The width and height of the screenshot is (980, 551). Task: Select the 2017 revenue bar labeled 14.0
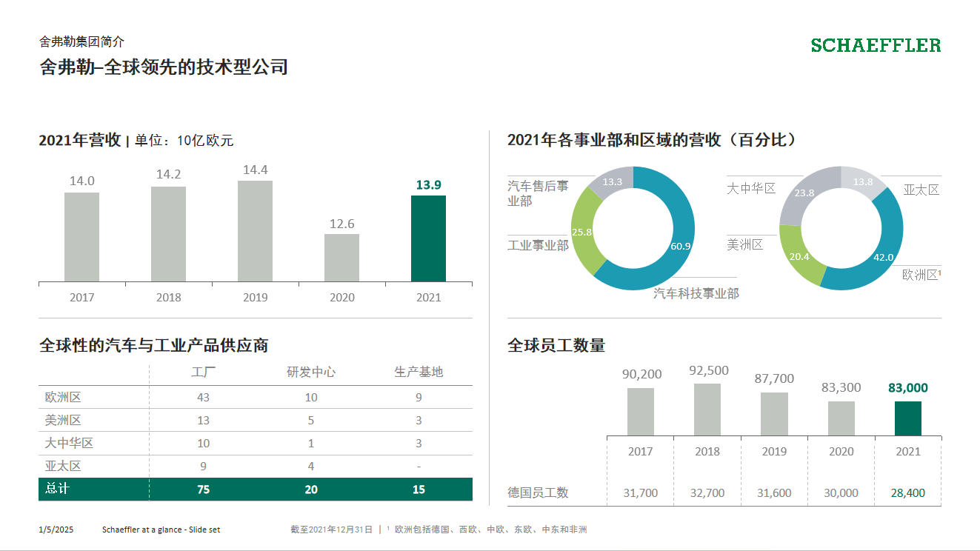[81, 237]
